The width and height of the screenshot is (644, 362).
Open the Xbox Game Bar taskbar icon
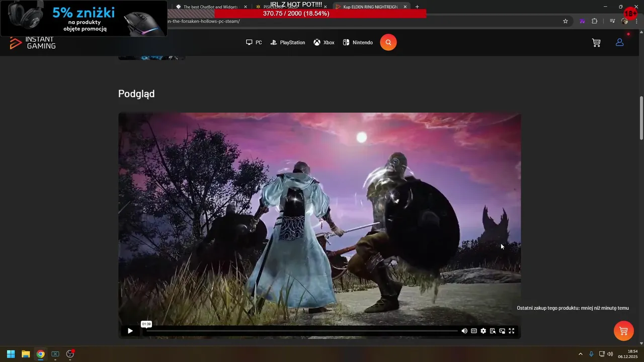55,354
